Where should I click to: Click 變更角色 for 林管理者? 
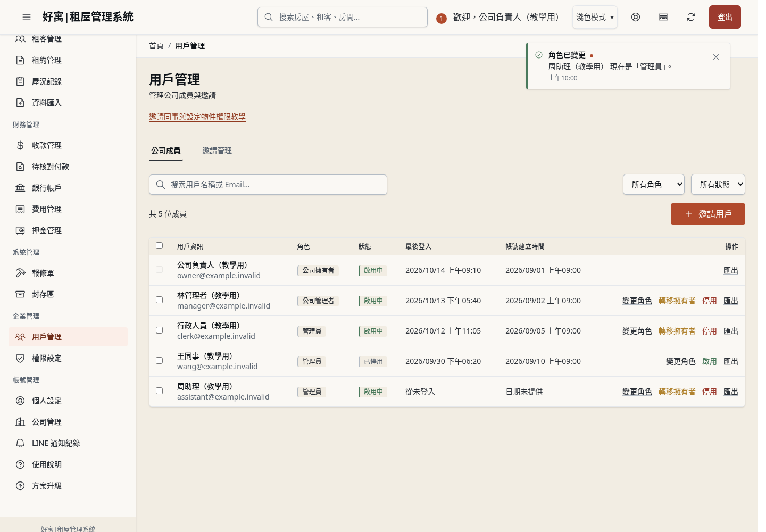(x=637, y=301)
